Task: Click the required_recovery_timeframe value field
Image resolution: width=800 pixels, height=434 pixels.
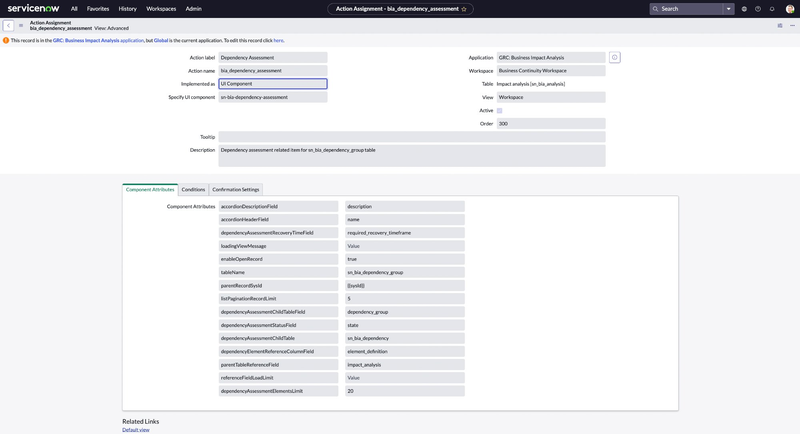Action: pyautogui.click(x=405, y=233)
